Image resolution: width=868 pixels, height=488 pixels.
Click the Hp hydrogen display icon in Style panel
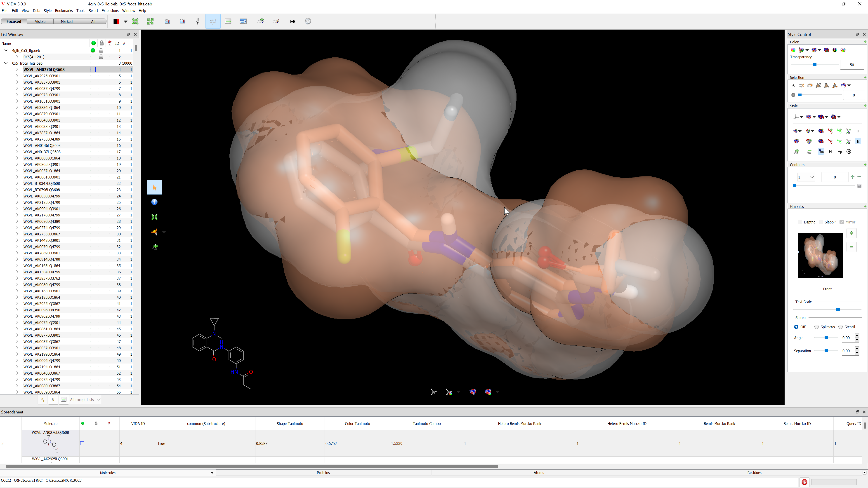pos(839,151)
